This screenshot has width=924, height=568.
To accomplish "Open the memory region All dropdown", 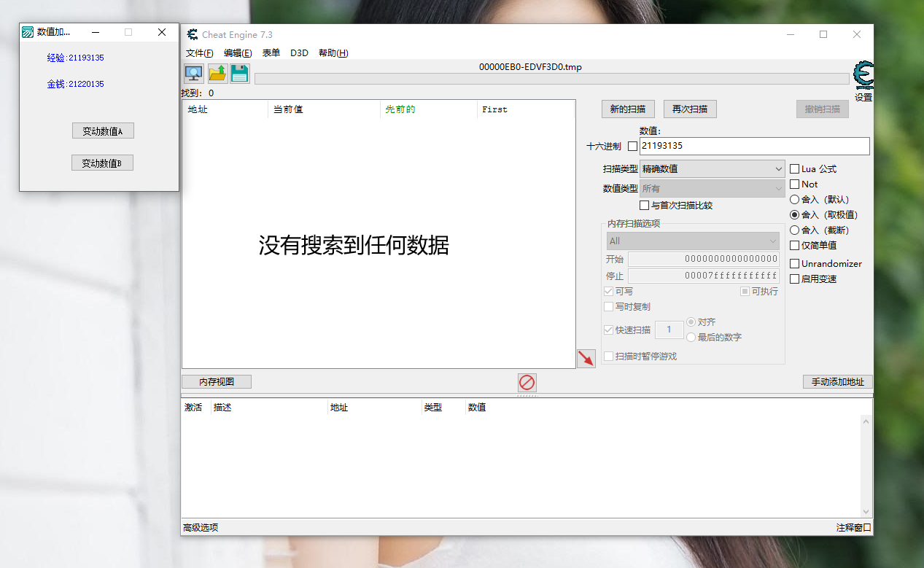I will 693,241.
